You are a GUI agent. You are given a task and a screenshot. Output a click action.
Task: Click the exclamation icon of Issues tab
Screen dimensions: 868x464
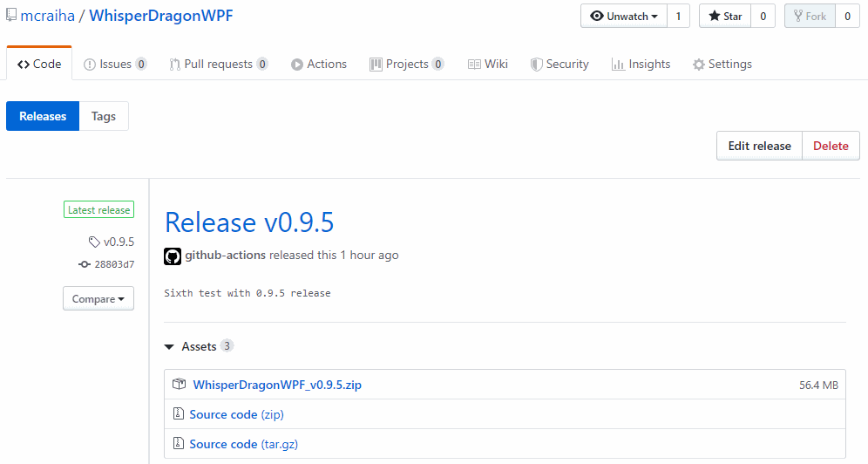(89, 65)
